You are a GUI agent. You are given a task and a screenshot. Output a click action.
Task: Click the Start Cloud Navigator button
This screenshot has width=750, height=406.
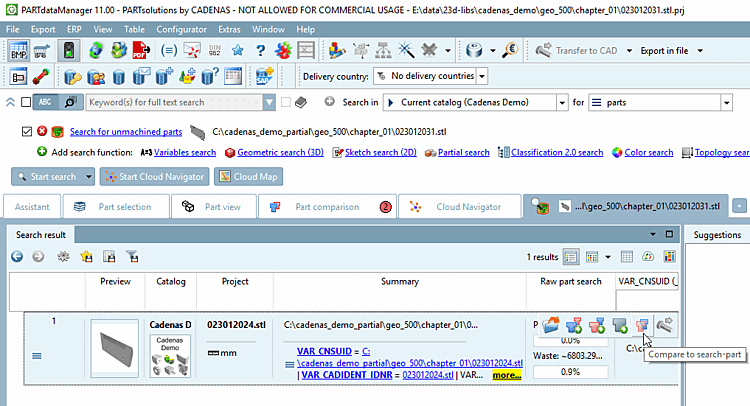pyautogui.click(x=154, y=176)
